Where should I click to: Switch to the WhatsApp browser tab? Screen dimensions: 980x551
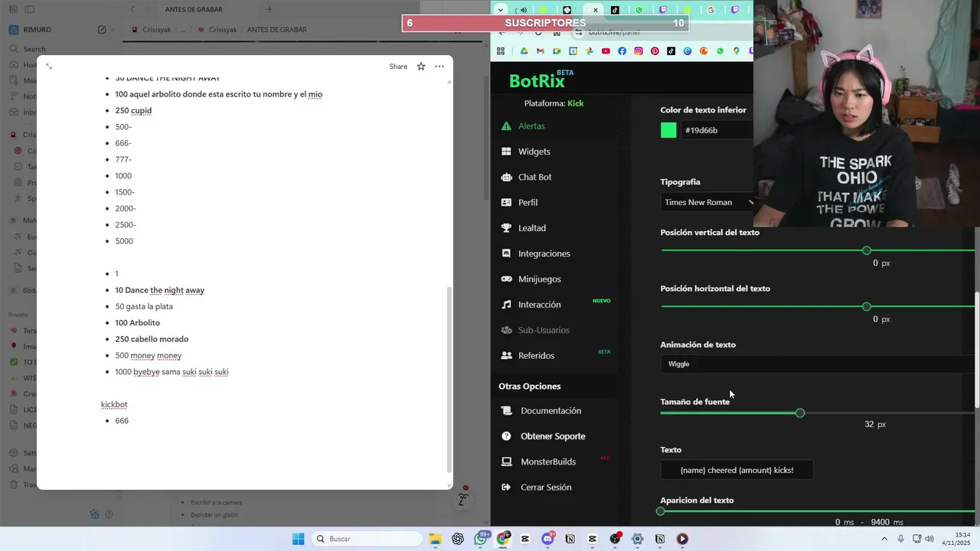click(639, 10)
